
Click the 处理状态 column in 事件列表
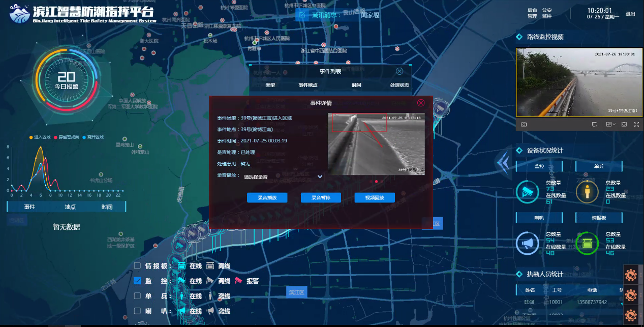pyautogui.click(x=400, y=85)
